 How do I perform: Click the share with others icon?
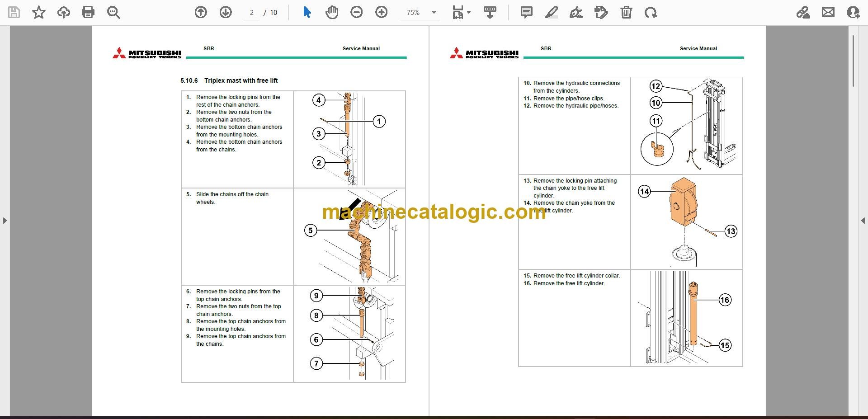(x=853, y=13)
